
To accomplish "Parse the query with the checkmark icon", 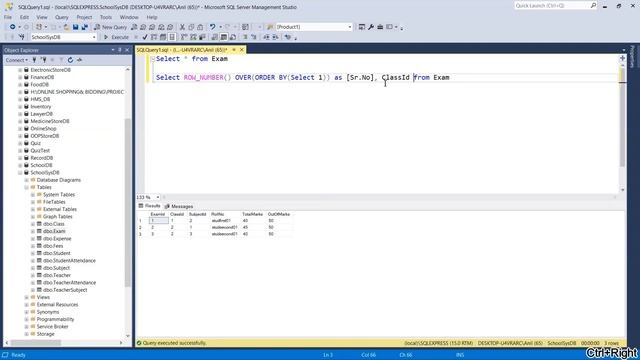I will [x=145, y=37].
